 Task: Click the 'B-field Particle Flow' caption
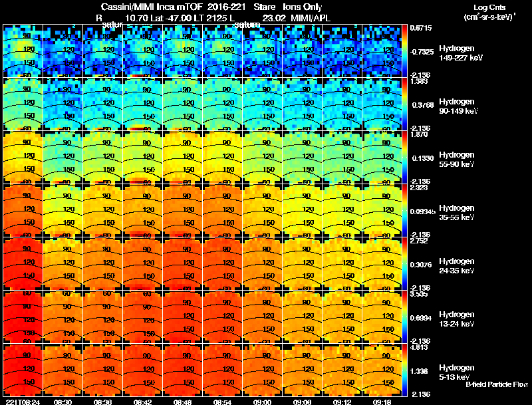pos(497,384)
